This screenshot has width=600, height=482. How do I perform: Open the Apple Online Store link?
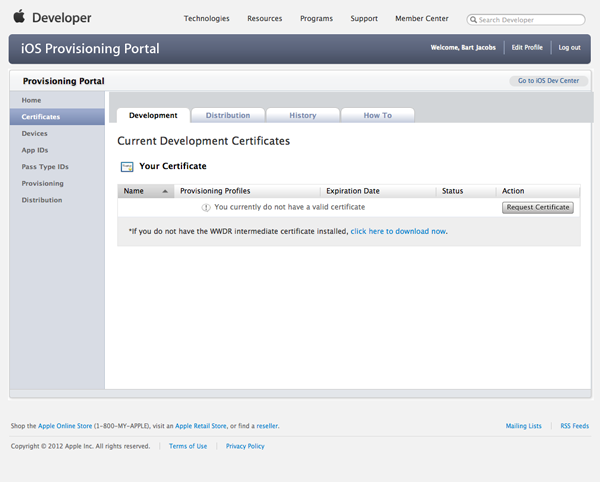tap(65, 426)
